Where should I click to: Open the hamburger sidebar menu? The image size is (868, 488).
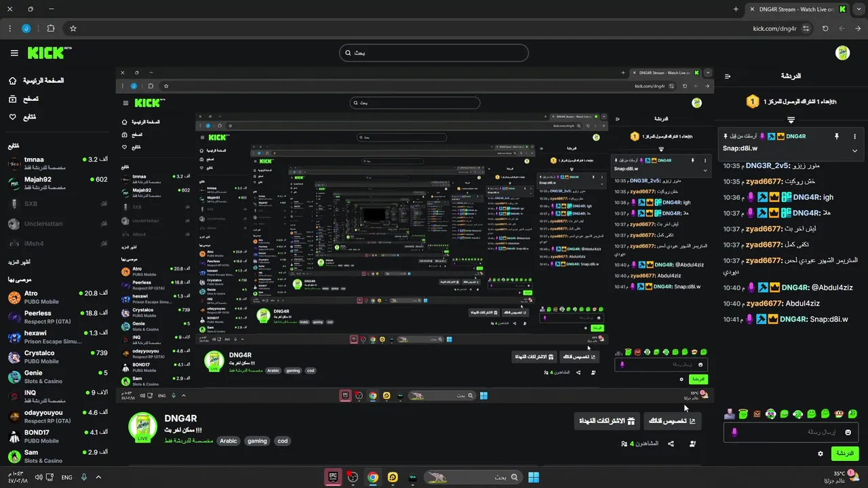point(14,53)
